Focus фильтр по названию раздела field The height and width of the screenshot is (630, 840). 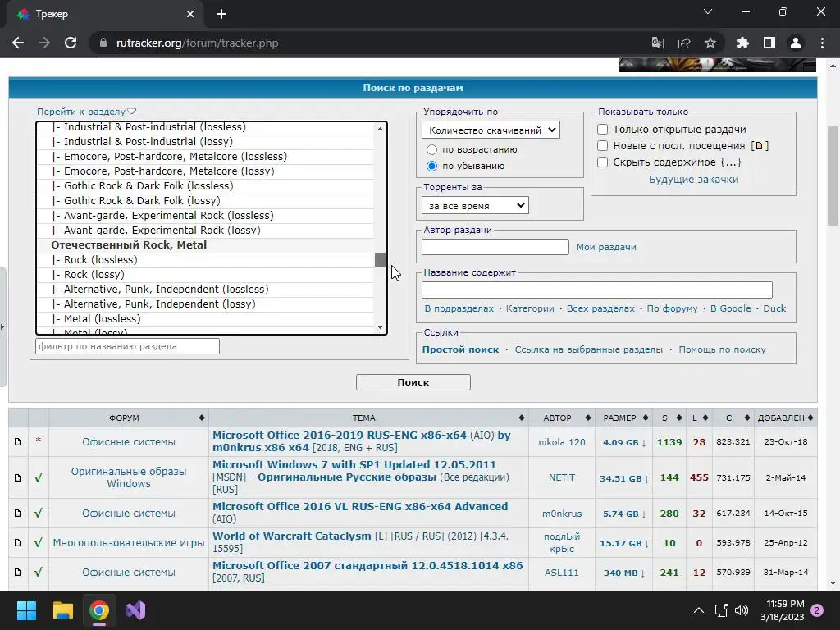127,346
